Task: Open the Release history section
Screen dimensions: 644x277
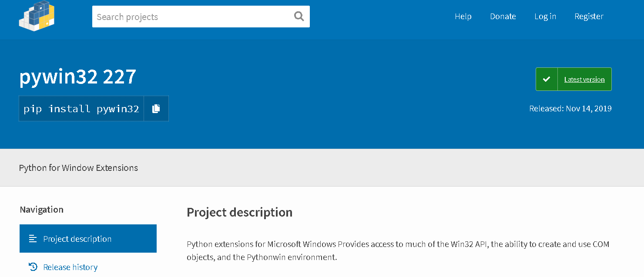Action: (70, 267)
